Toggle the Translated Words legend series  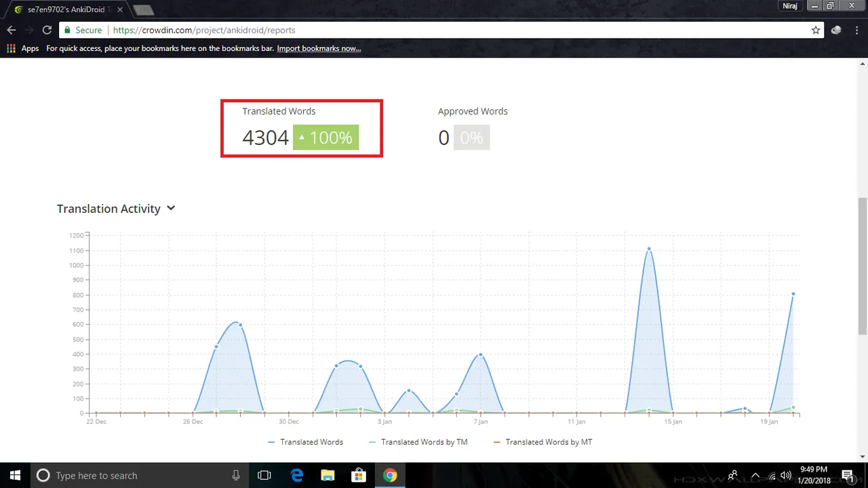coord(305,442)
